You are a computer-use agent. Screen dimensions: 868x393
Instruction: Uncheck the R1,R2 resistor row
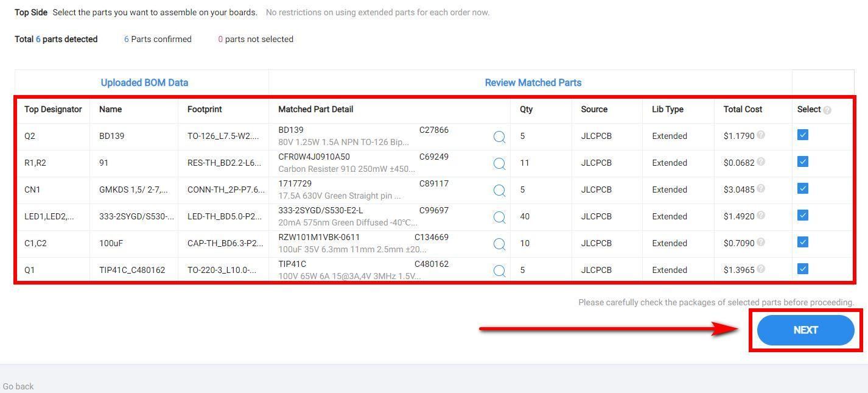point(803,162)
